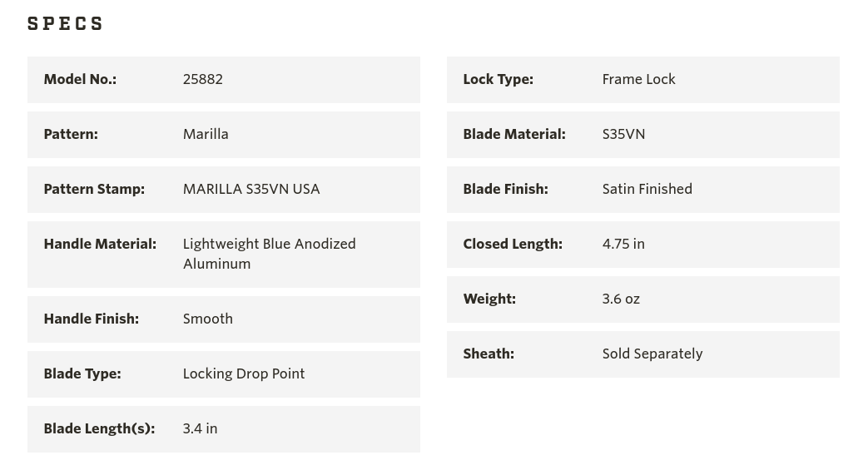
Task: Click the Sheath value Sold Separately
Action: 652,354
